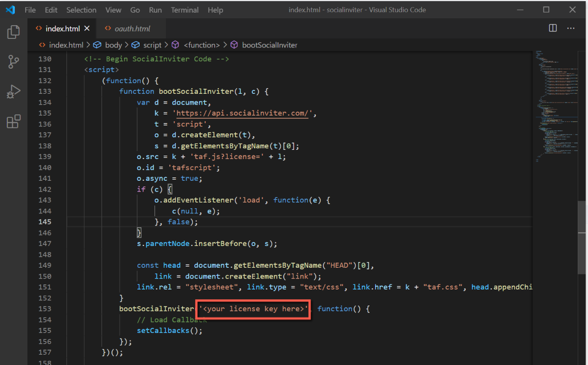Open the View menu
The height and width of the screenshot is (365, 588).
[113, 10]
